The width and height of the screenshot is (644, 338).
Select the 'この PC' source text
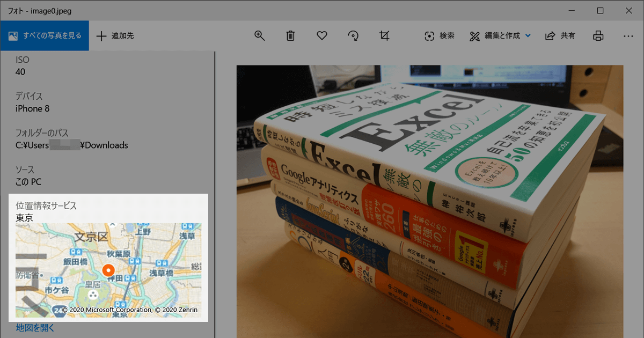(28, 182)
